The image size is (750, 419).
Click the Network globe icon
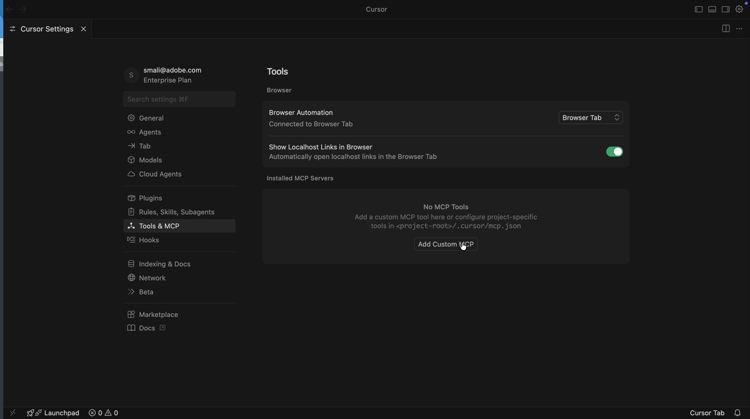coord(131,277)
